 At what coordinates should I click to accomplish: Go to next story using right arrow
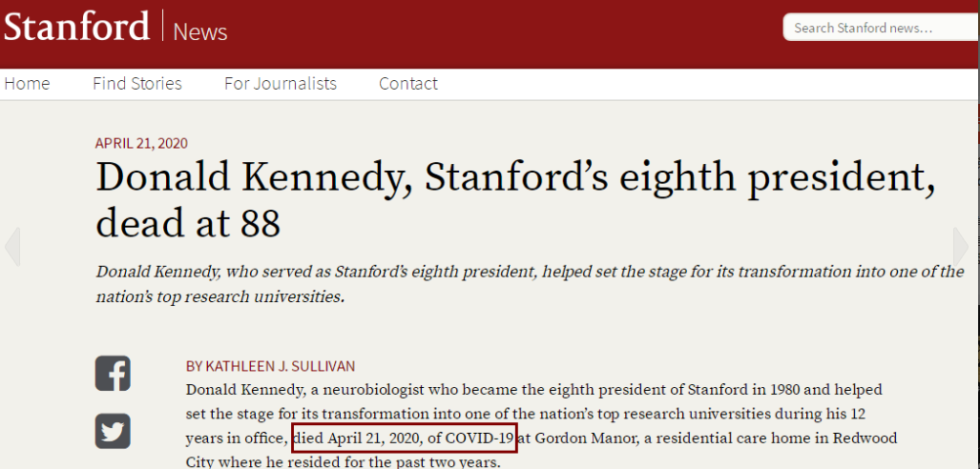click(x=961, y=247)
